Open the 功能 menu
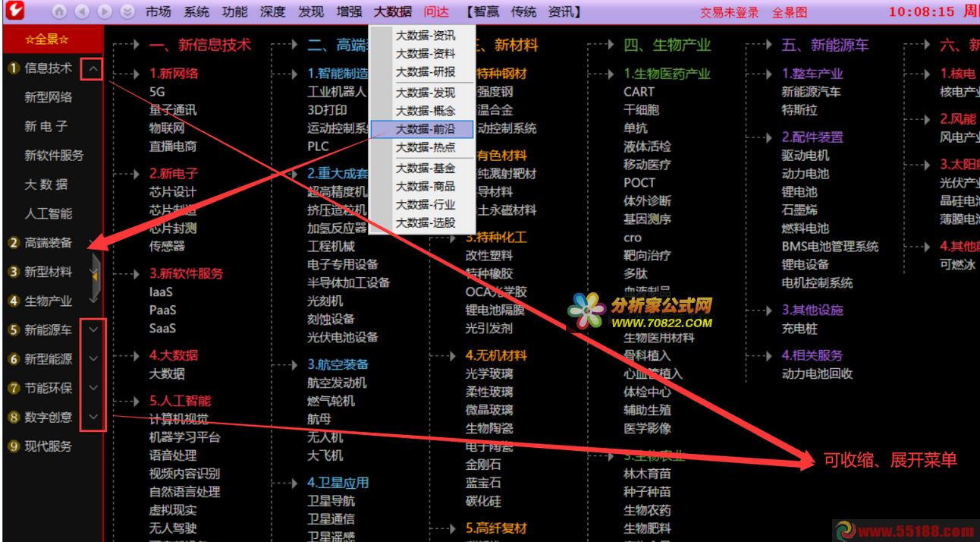980x542 pixels. pos(234,12)
